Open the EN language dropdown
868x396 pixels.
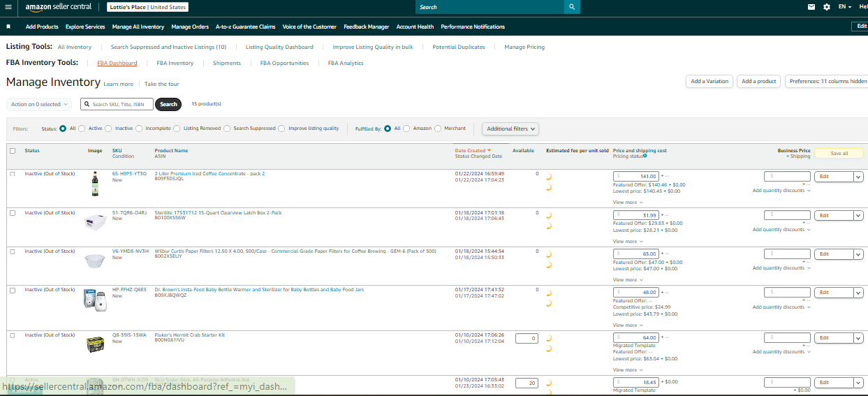(845, 7)
